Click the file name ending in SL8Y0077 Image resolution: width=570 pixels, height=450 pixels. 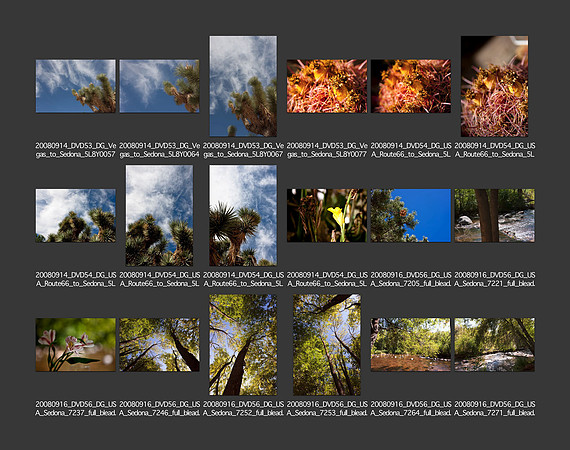327,150
